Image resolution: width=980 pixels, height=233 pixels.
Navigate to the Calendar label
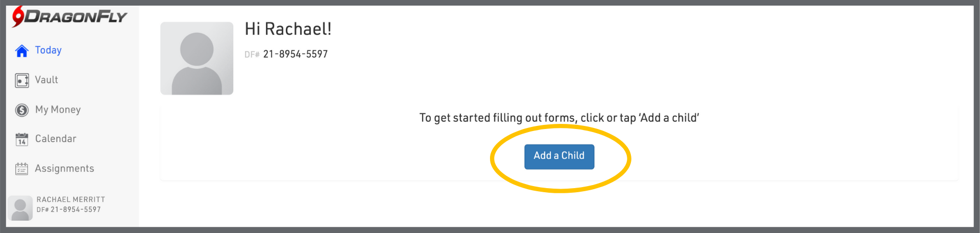(56, 139)
